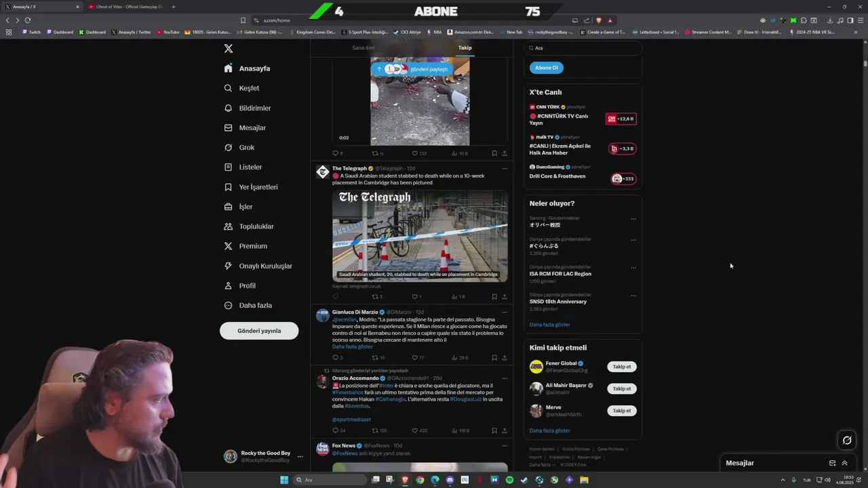Open Listeler in the sidebar

click(x=243, y=167)
